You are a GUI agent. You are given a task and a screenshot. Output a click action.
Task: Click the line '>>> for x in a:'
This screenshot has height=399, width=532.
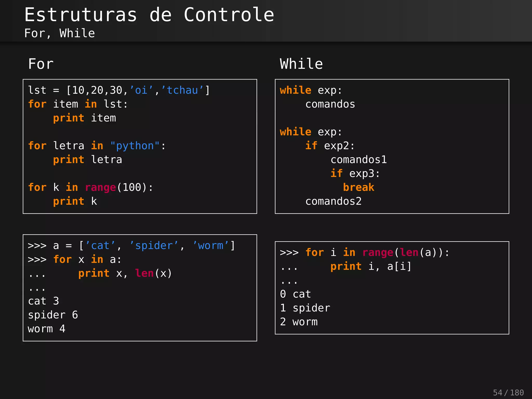75,260
